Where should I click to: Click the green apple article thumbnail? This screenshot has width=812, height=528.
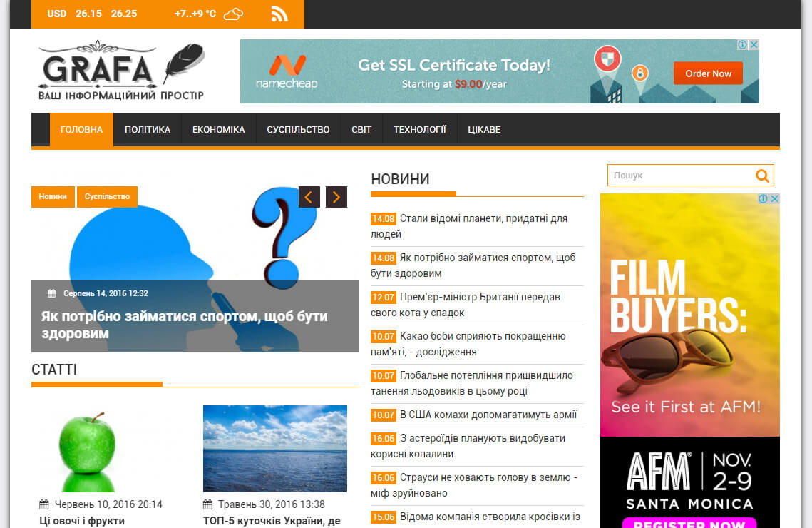tap(88, 449)
